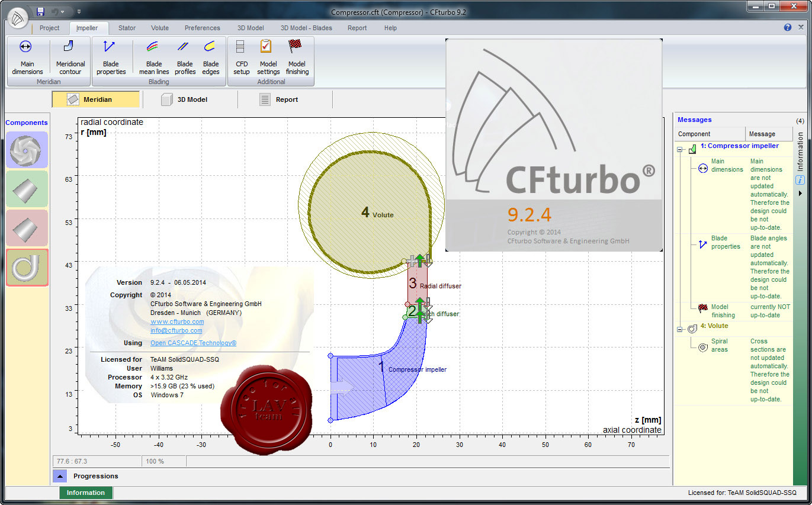
Task: Open Main dimensions in the Meridian ribbon group
Action: 27,57
